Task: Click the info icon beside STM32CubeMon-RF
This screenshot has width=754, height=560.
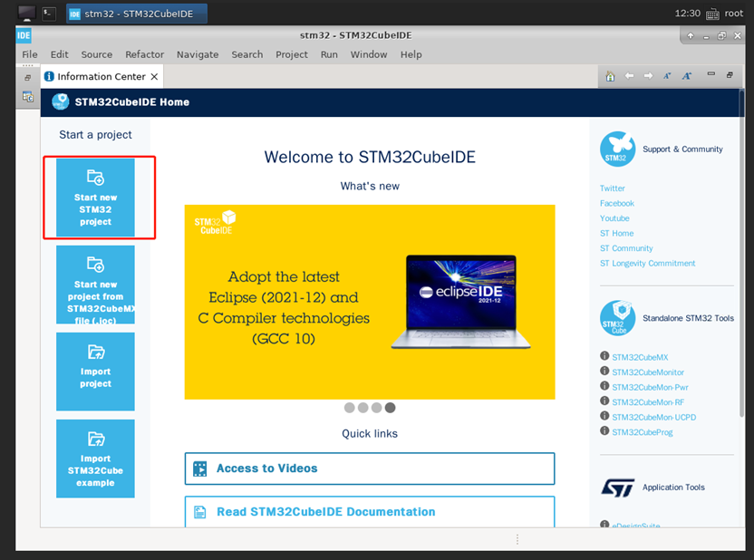Action: pos(604,401)
